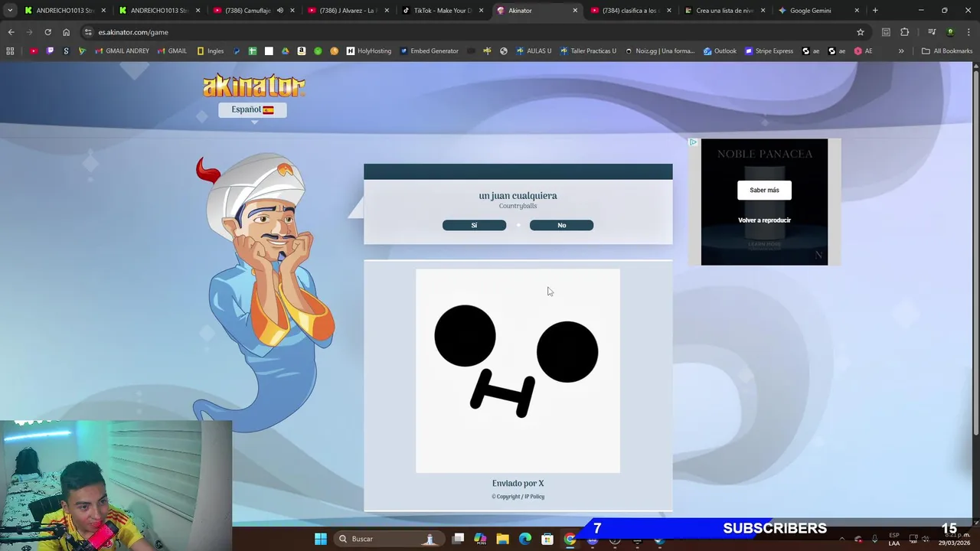Switch to the (7384) clasifica a los tab
This screenshot has width=980, height=551.
pos(630,11)
